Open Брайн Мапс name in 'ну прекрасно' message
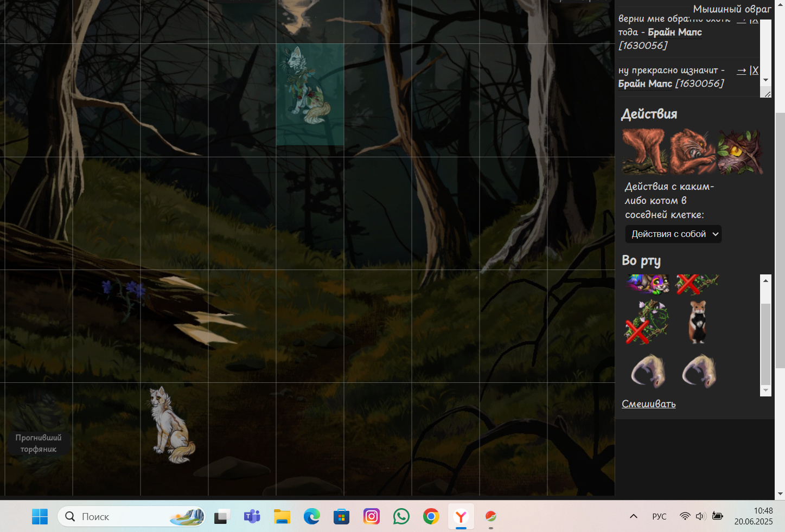This screenshot has width=785, height=532. (645, 84)
